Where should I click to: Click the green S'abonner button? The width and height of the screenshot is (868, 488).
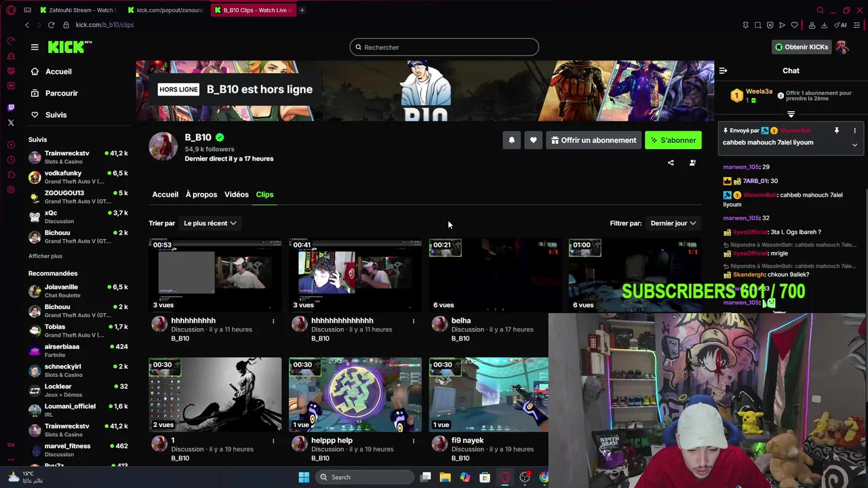(x=673, y=140)
